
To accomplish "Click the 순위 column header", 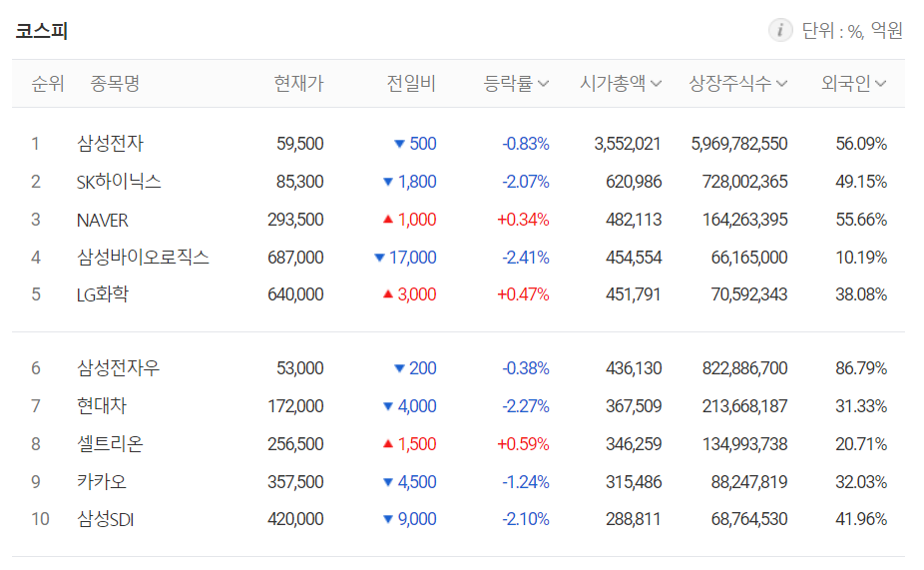I will click(47, 83).
